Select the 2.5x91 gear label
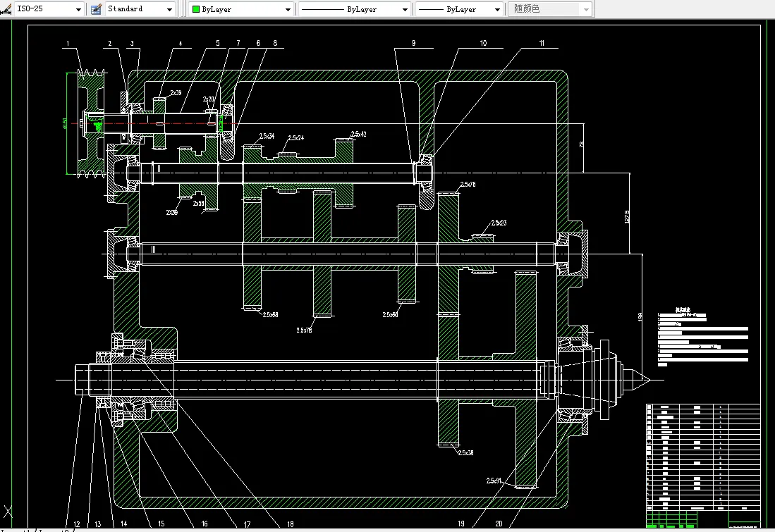The width and height of the screenshot is (775, 532). 493,481
